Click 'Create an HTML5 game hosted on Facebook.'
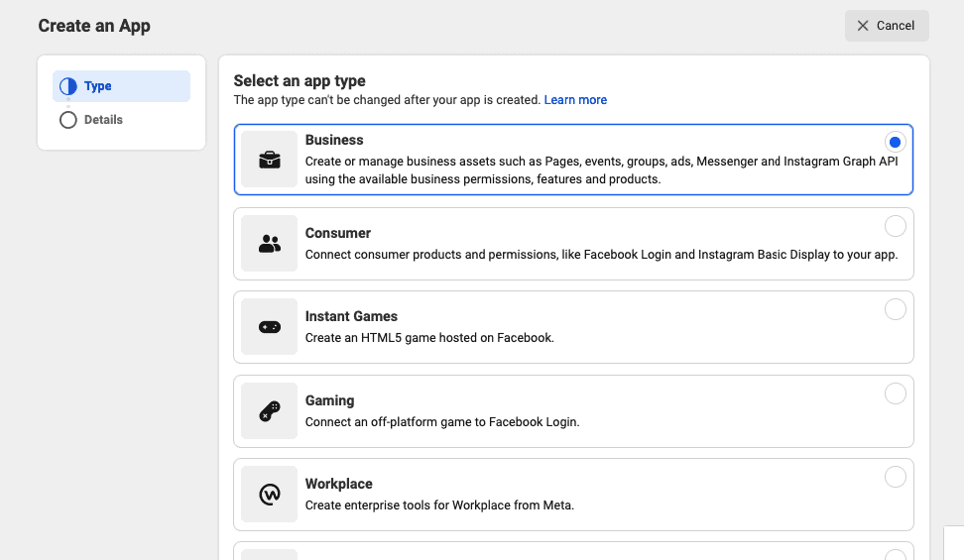 [x=429, y=337]
